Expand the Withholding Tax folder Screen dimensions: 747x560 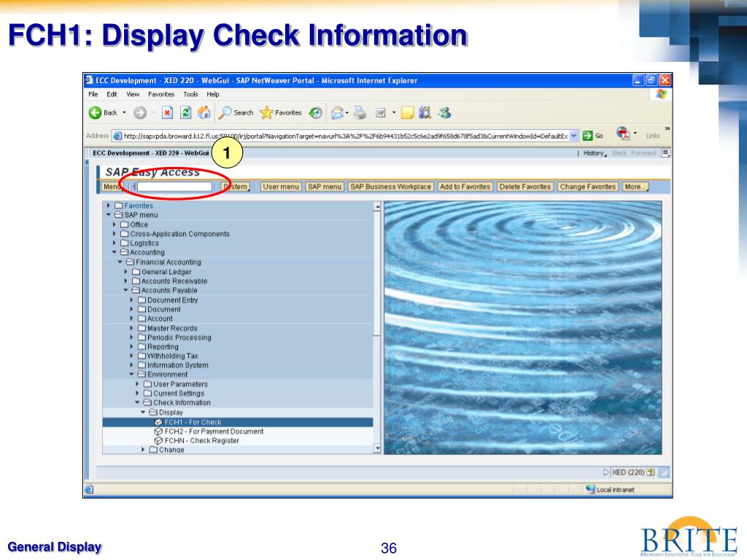click(131, 356)
